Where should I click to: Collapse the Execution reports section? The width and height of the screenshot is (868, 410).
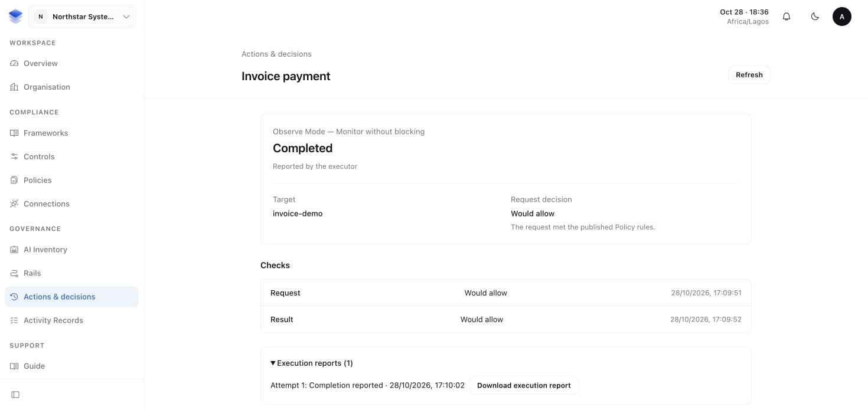pyautogui.click(x=312, y=363)
